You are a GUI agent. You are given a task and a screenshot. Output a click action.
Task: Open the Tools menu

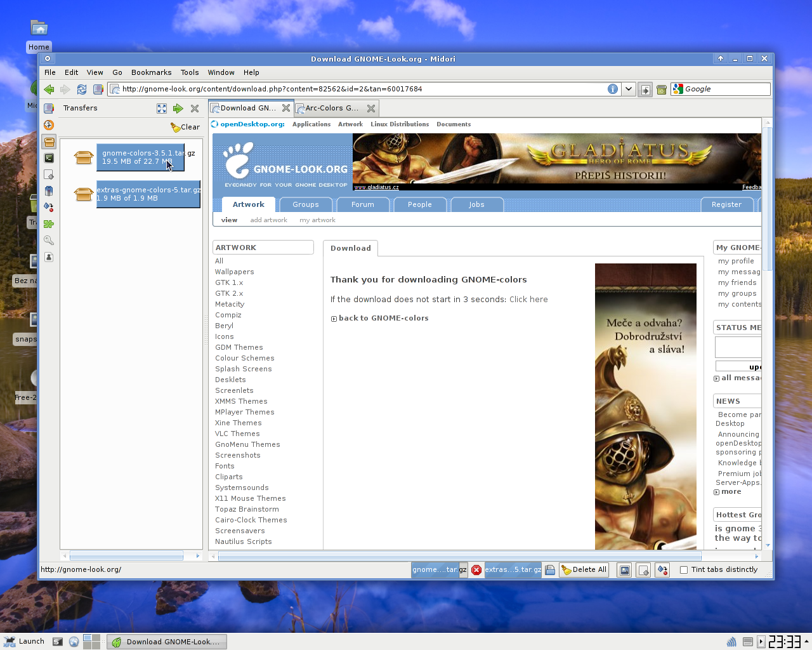[x=190, y=72]
